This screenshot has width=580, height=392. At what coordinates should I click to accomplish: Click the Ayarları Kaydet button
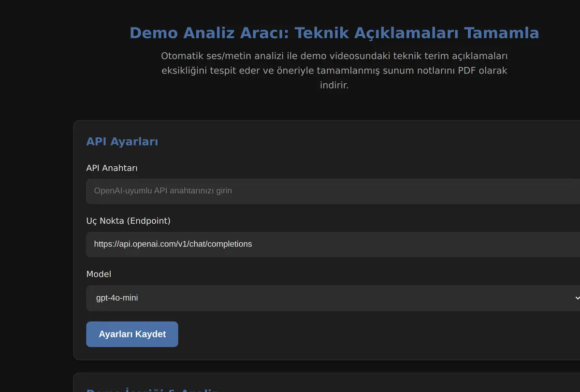tap(132, 334)
